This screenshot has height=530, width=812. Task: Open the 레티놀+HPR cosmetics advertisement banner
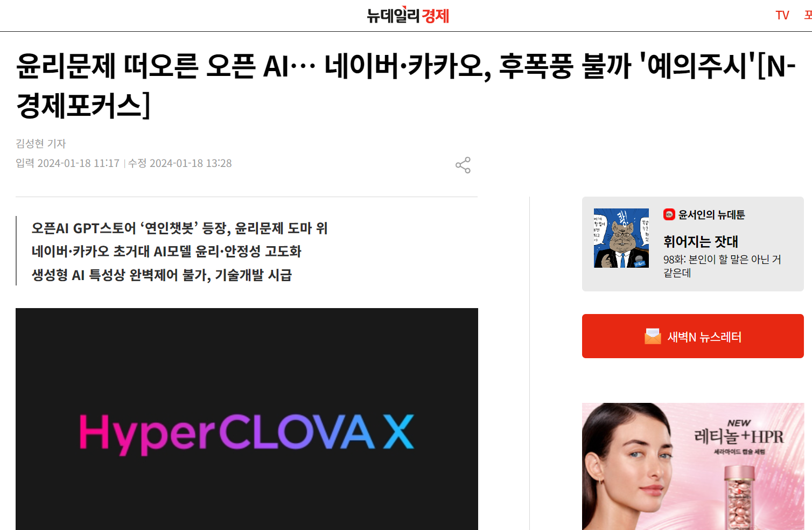coord(693,466)
